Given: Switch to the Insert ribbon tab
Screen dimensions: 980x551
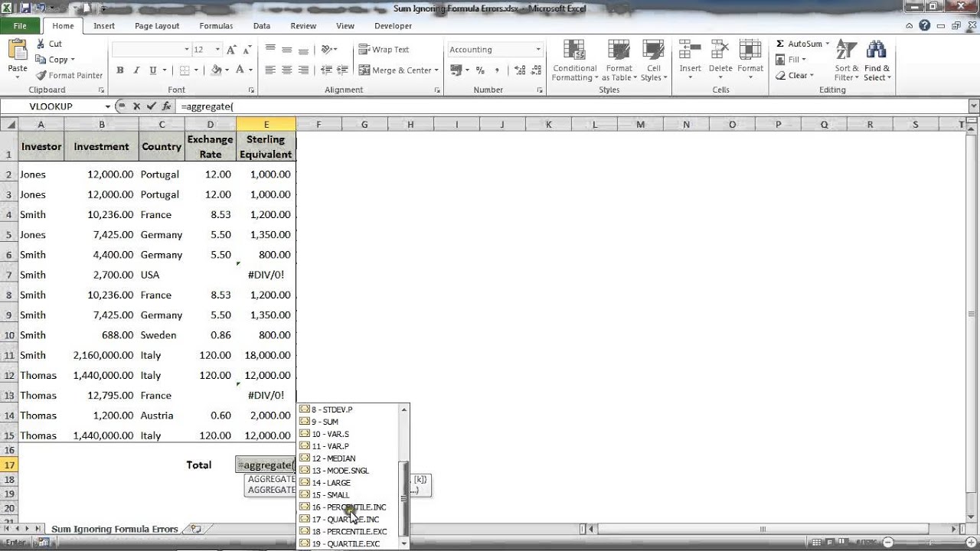Looking at the screenshot, I should tap(104, 25).
